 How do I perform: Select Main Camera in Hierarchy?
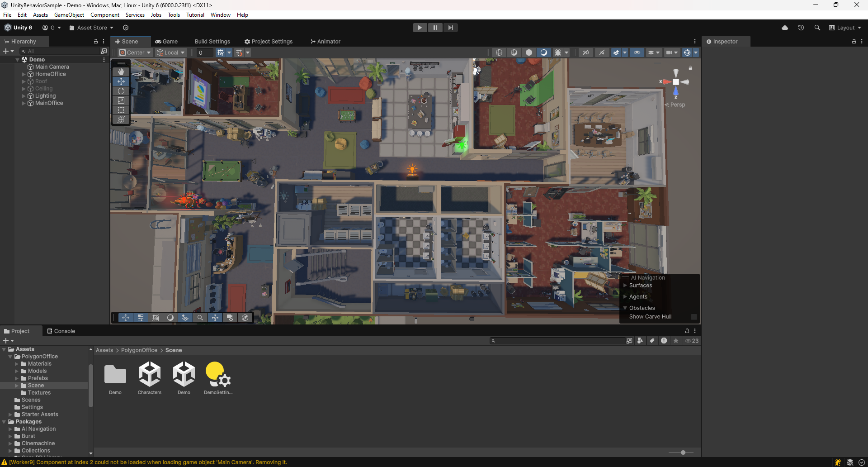(52, 67)
